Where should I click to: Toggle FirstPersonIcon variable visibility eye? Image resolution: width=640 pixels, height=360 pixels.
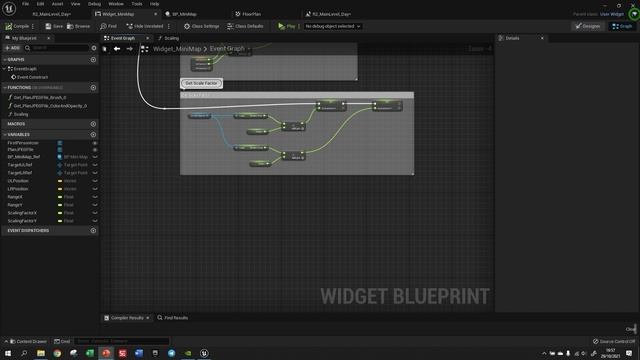pos(95,143)
